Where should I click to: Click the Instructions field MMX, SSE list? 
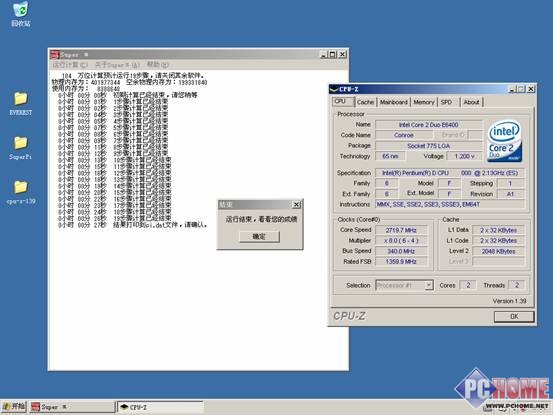tap(450, 204)
